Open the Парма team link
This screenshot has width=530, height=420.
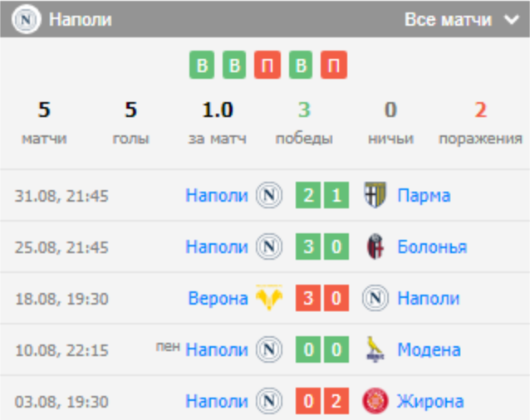pos(424,196)
